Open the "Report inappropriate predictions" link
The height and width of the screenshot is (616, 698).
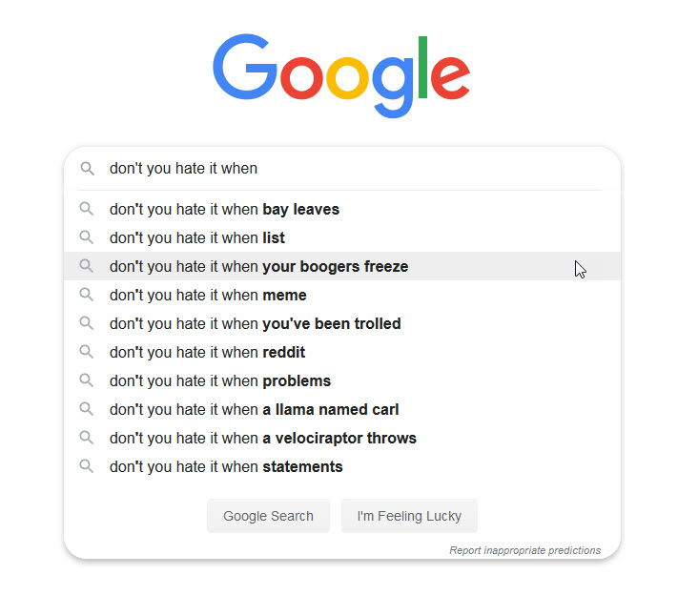click(x=524, y=550)
